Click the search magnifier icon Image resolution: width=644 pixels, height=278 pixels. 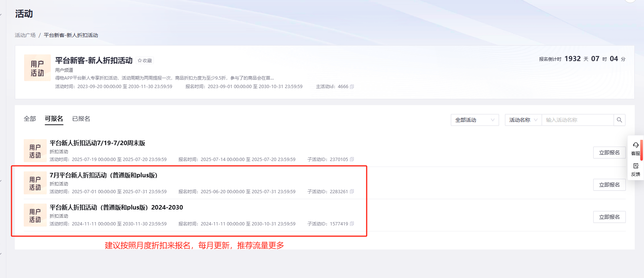coord(619,120)
